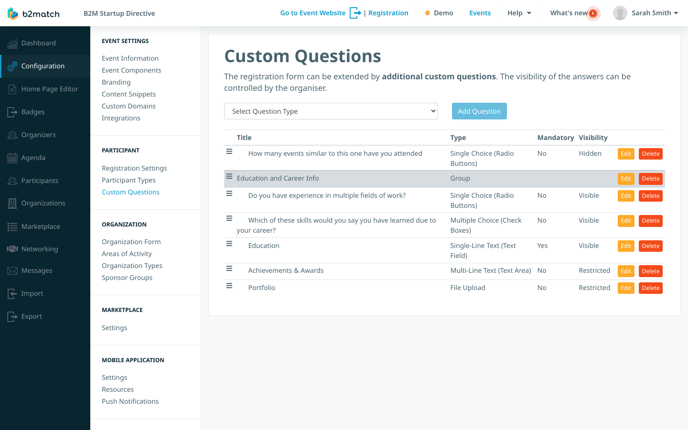688x430 pixels.
Task: Open Organization Form page
Action: 131,242
